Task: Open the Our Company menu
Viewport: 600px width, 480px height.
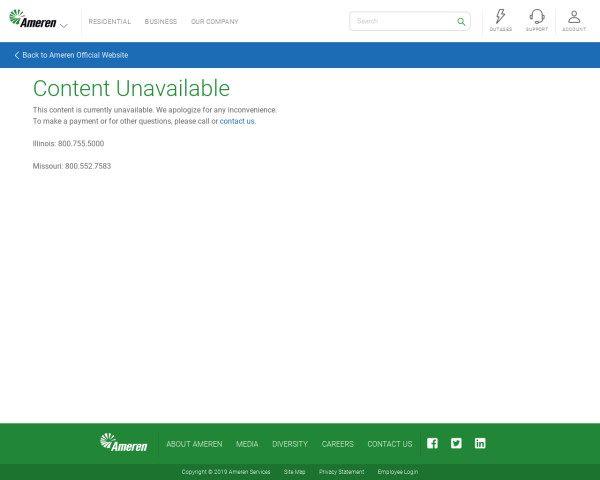Action: click(x=214, y=21)
